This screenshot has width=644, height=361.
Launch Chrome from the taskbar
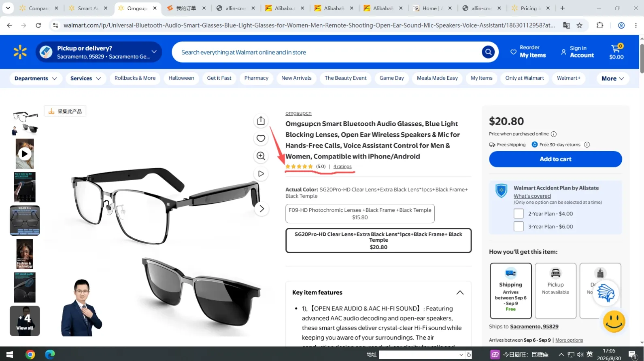point(30,355)
